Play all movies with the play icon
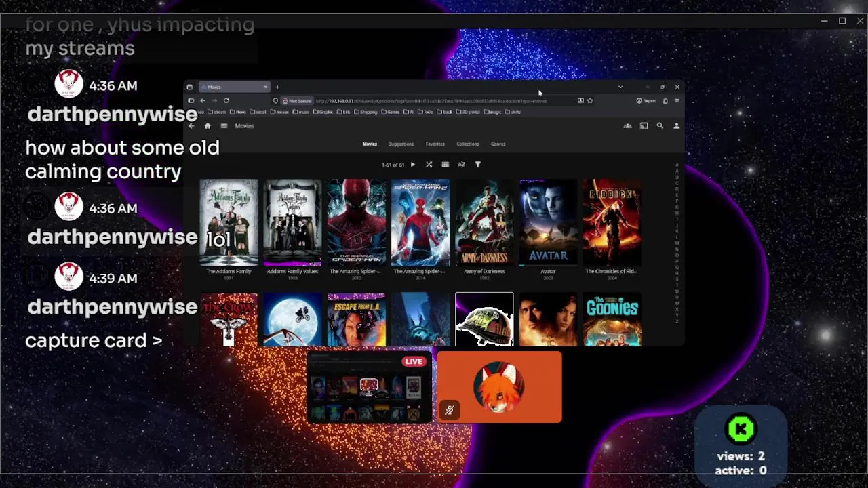The height and width of the screenshot is (488, 868). click(x=412, y=165)
